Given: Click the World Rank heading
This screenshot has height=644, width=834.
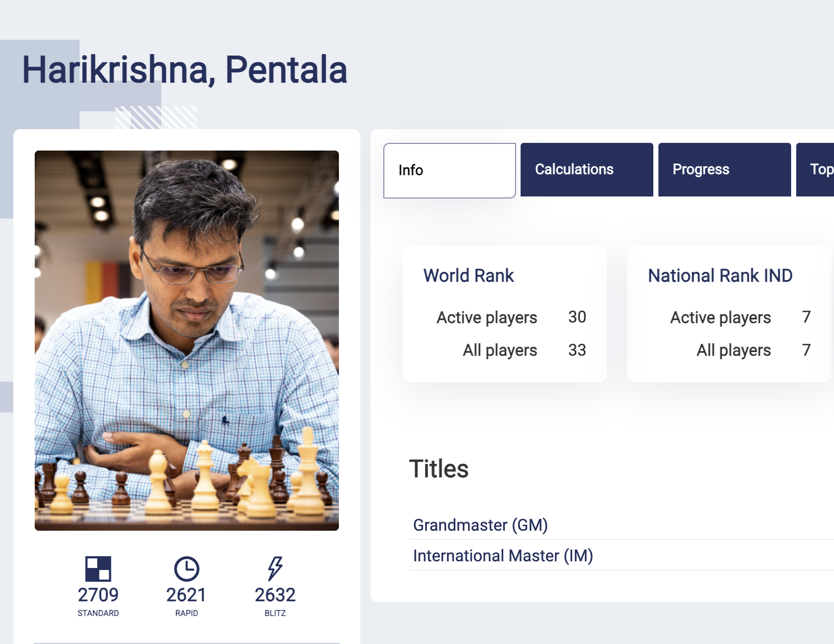Looking at the screenshot, I should click(469, 276).
